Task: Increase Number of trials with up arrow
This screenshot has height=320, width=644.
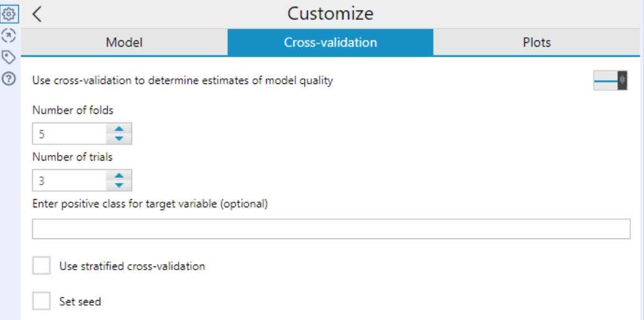Action: [x=119, y=176]
